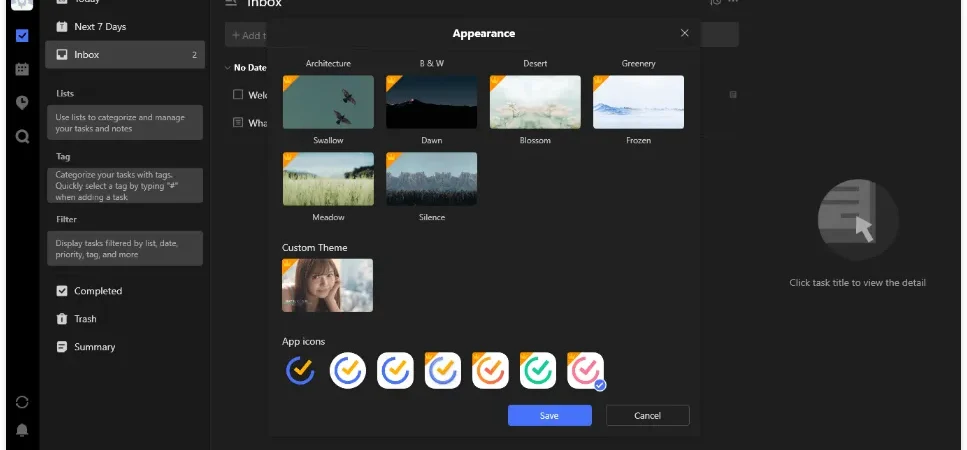This screenshot has width=967, height=450.
Task: Open the task view checkbox icon in rail
Action: [22, 36]
